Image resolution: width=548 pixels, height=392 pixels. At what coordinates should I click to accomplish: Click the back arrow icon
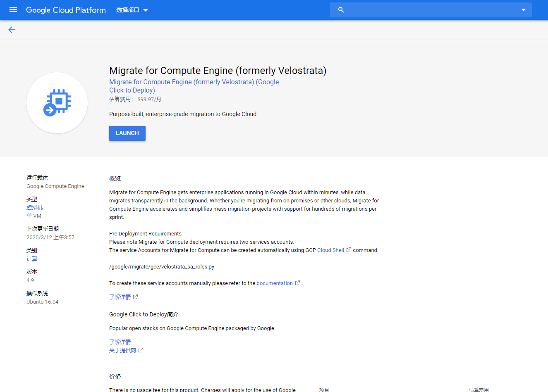(x=12, y=30)
